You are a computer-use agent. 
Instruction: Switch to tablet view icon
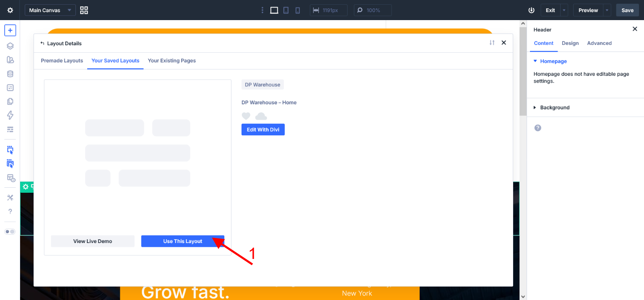(x=286, y=10)
